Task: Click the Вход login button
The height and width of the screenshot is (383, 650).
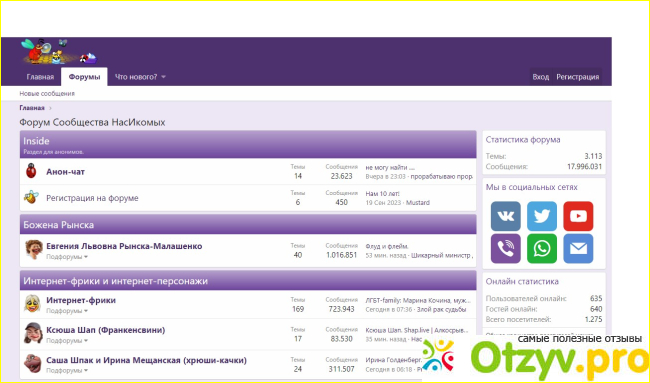Action: tap(541, 77)
